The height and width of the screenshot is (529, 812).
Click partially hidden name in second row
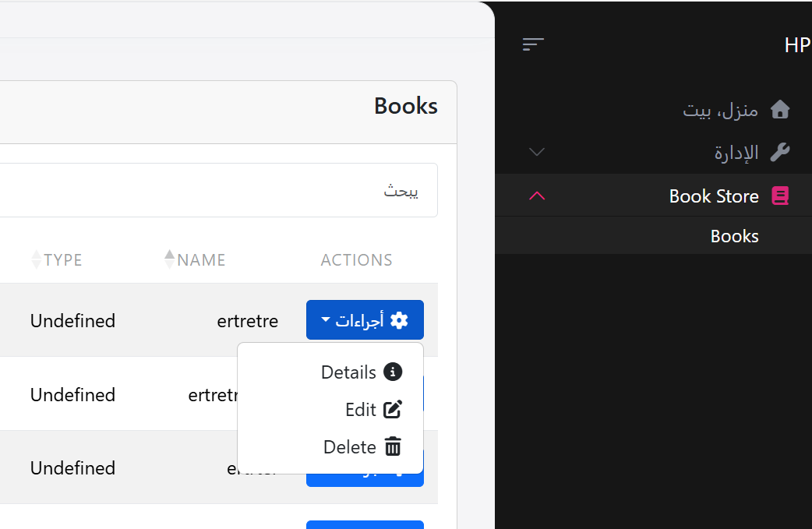click(x=213, y=396)
